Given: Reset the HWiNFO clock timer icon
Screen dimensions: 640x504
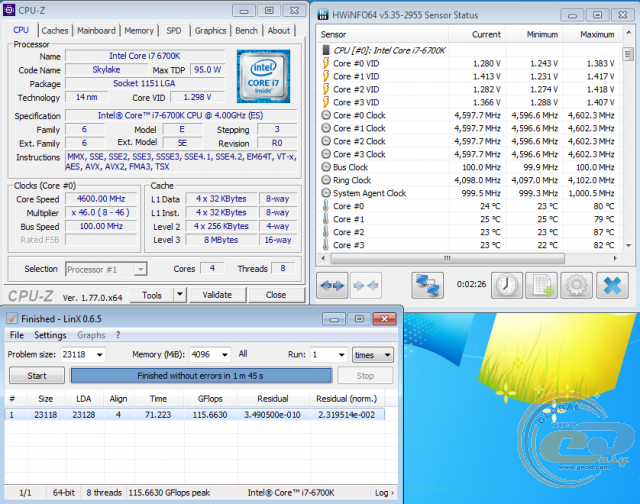Looking at the screenshot, I should 507,285.
